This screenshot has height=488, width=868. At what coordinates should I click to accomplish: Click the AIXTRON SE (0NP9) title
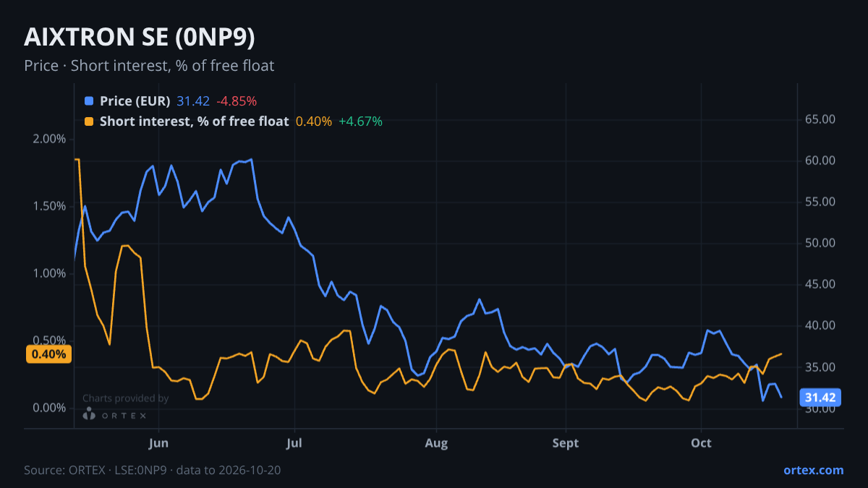click(x=140, y=37)
